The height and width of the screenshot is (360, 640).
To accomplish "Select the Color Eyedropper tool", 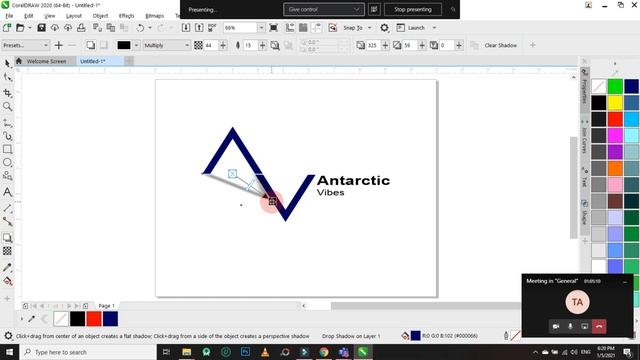I will 7,267.
